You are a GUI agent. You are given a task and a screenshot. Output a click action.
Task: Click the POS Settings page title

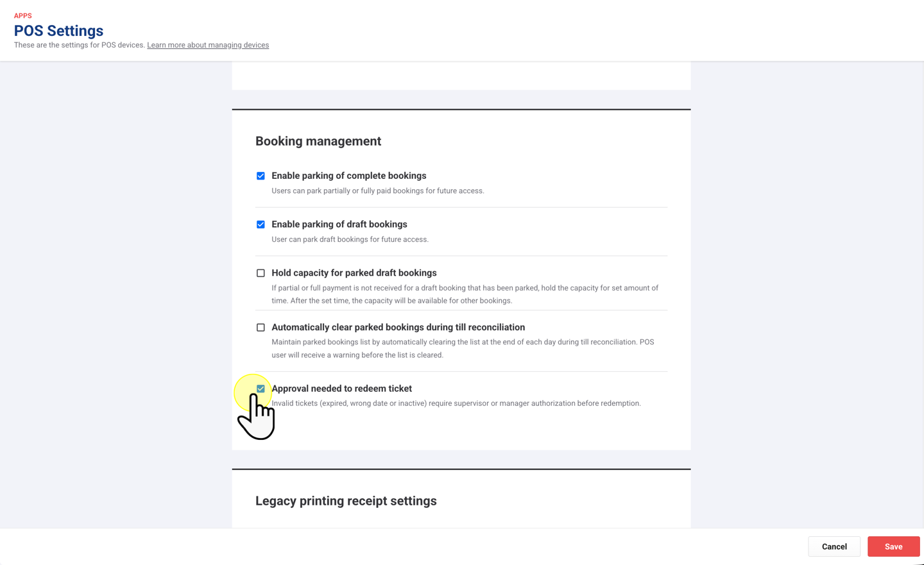pos(58,31)
